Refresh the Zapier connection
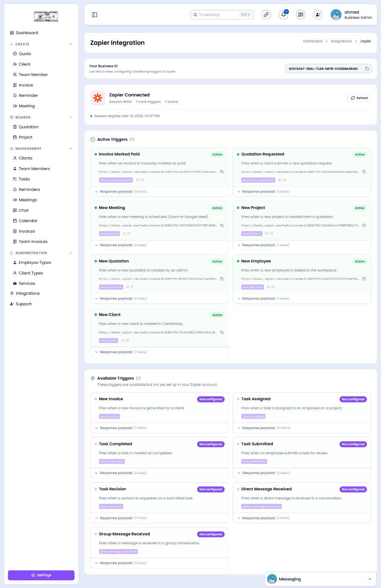Image resolution: width=381 pixels, height=588 pixels. [359, 98]
